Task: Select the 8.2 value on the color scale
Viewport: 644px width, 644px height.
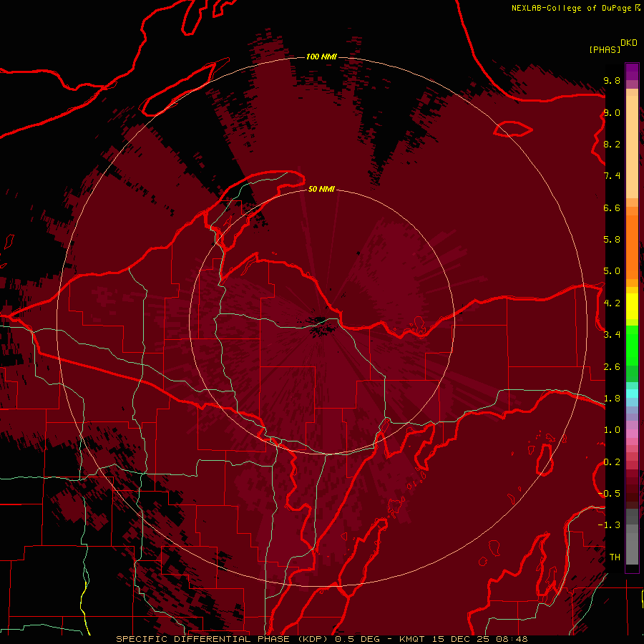Action: (612, 144)
